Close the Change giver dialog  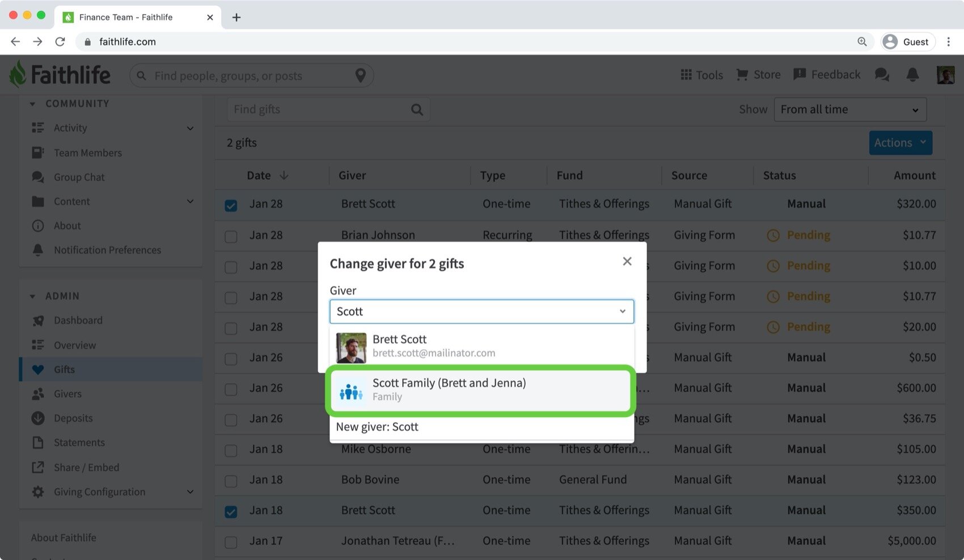coord(627,261)
